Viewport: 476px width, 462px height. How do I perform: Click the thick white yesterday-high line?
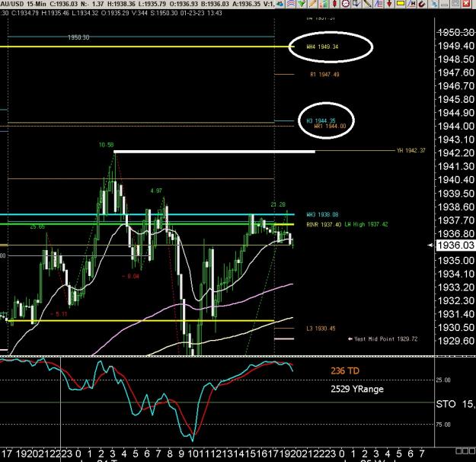(x=214, y=152)
